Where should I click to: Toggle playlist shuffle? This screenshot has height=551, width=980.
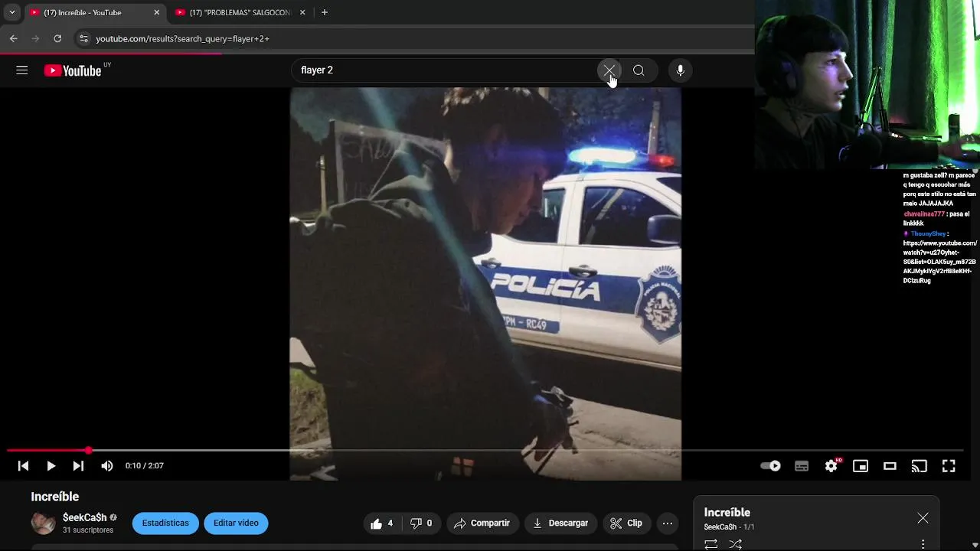736,544
